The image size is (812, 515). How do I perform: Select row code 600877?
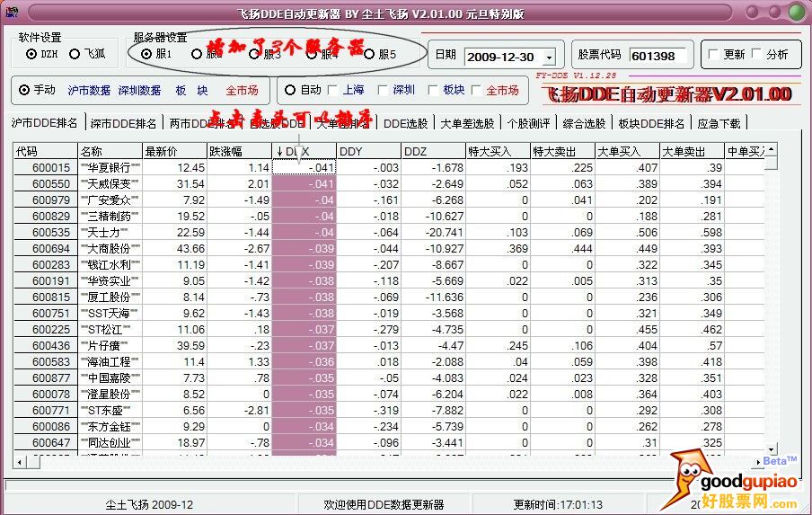tap(46, 378)
